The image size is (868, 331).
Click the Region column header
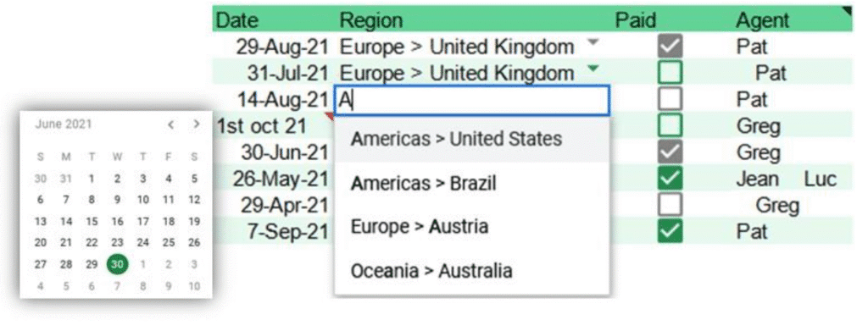[371, 20]
